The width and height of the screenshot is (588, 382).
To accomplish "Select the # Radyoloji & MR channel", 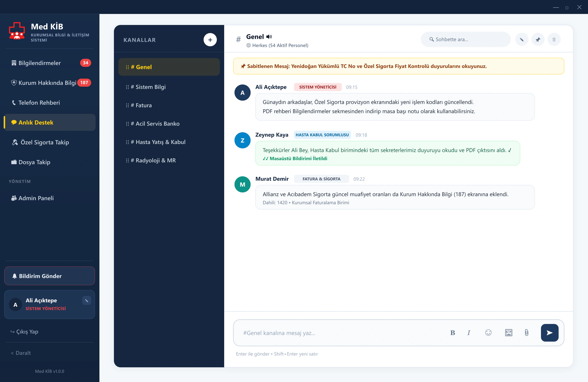I will 169,160.
